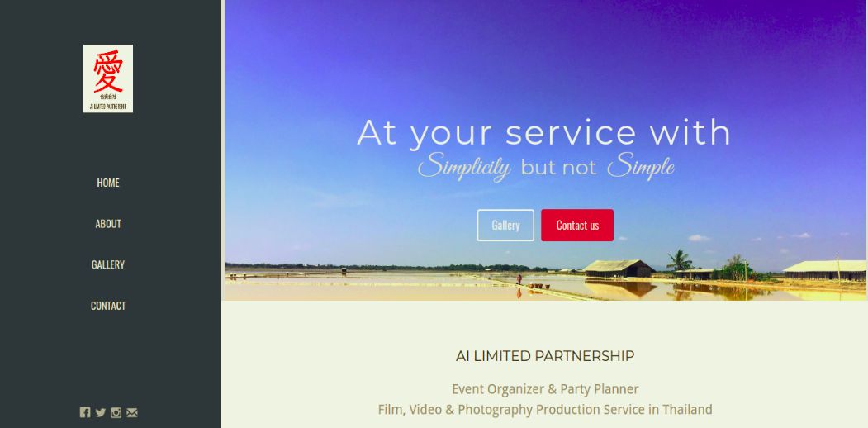Viewport: 868px width, 428px height.
Task: Click the Film, Video & Photography service line
Action: click(x=545, y=410)
